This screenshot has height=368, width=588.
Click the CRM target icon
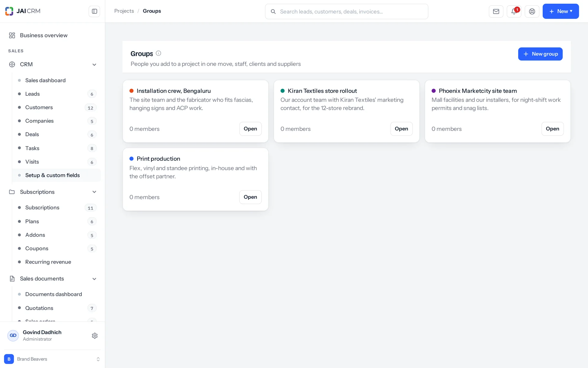coord(12,64)
